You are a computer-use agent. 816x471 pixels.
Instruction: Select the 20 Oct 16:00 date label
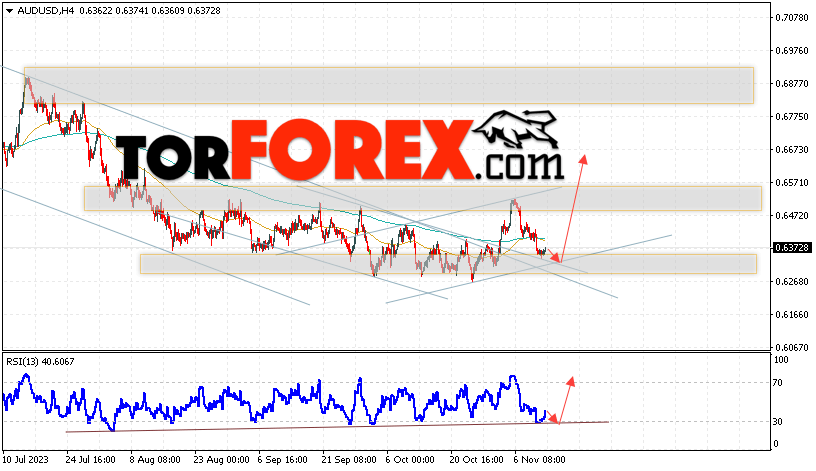(477, 460)
